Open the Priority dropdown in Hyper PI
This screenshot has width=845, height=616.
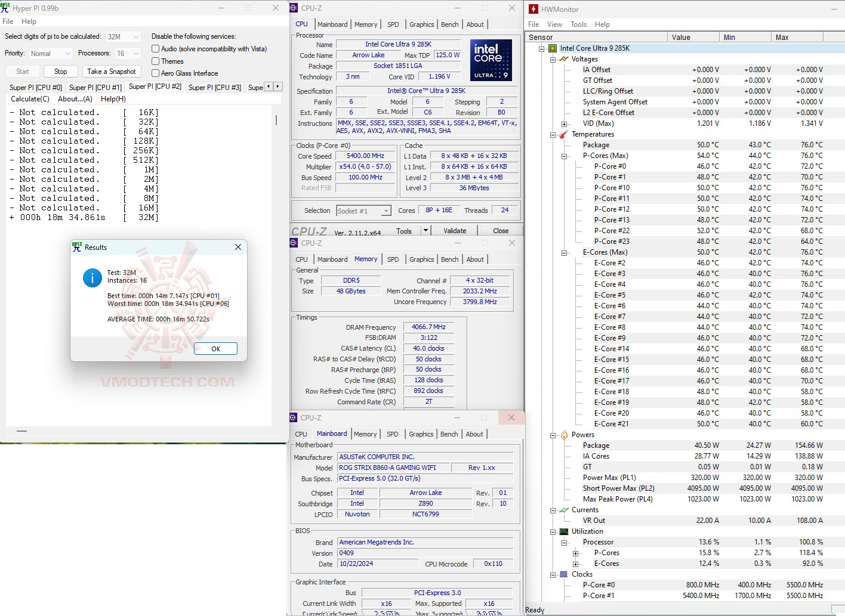coord(51,54)
